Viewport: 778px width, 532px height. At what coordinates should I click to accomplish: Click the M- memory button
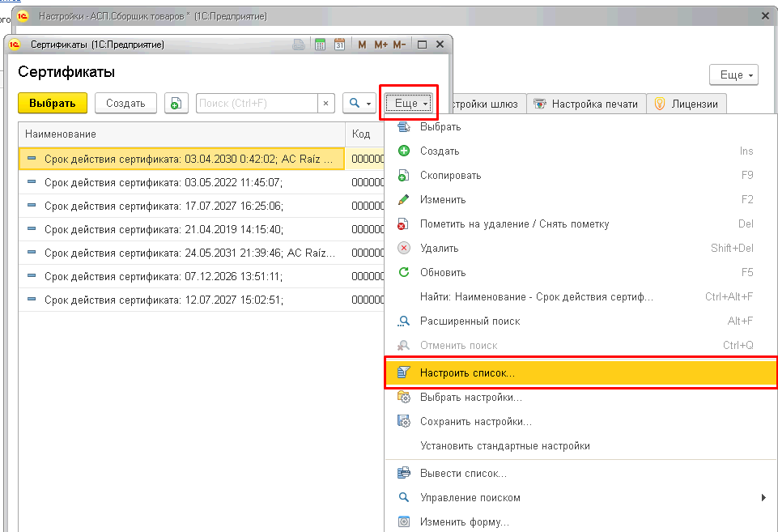(399, 45)
